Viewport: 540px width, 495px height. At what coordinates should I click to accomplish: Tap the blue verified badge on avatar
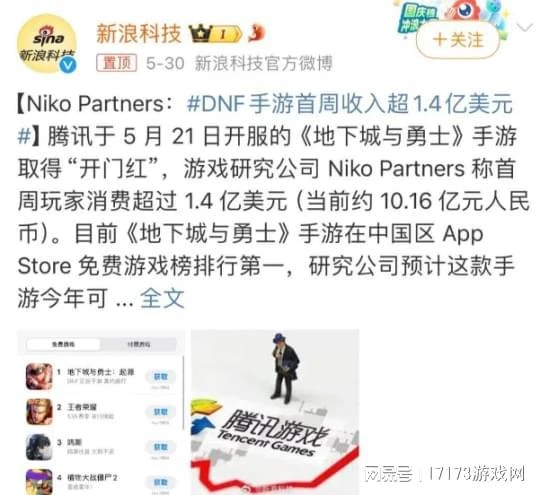(x=68, y=65)
